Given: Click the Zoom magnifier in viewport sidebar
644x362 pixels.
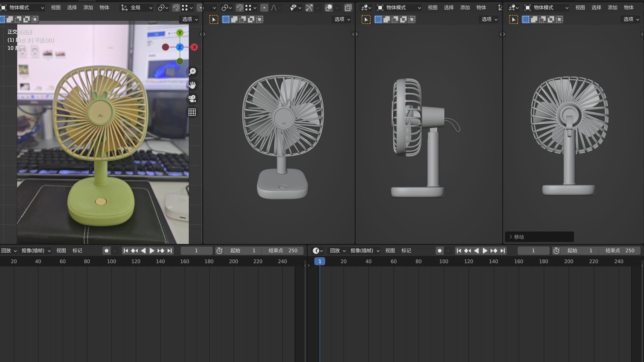Looking at the screenshot, I should tap(192, 71).
